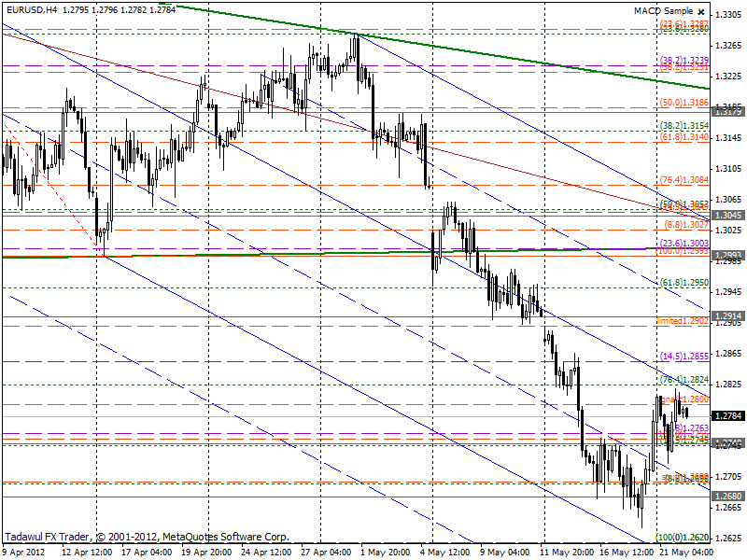Image resolution: width=747 pixels, height=560 pixels.
Task: Click the 24 Apr 12:00 time label
Action: coord(266,553)
